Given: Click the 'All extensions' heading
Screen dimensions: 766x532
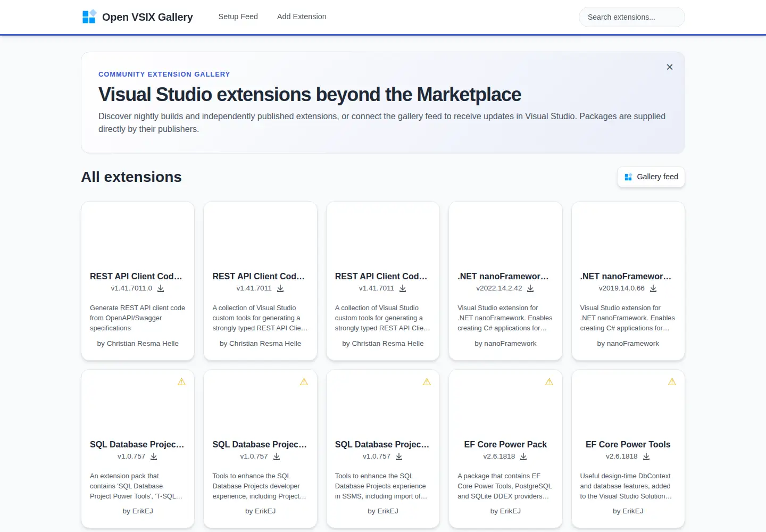Looking at the screenshot, I should pyautogui.click(x=131, y=177).
